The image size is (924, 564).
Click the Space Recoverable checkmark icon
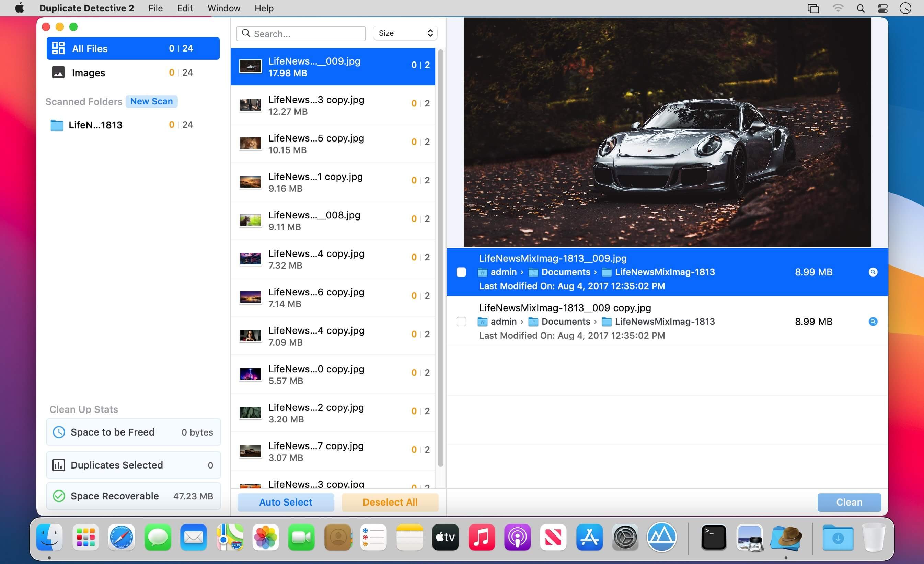coord(59,496)
